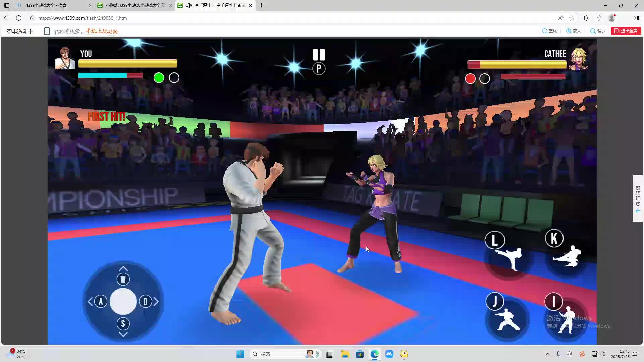Open the 手机上玩4399 link

(102, 31)
